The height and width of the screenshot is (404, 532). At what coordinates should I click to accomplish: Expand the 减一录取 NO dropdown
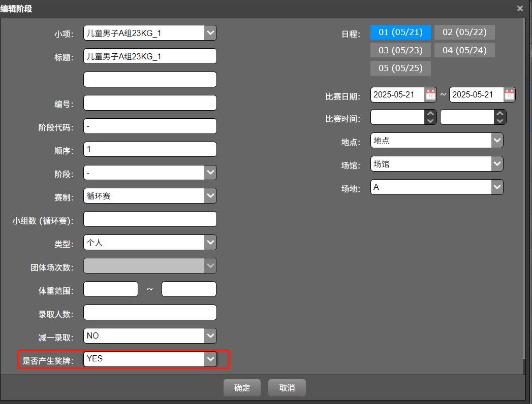tap(210, 335)
